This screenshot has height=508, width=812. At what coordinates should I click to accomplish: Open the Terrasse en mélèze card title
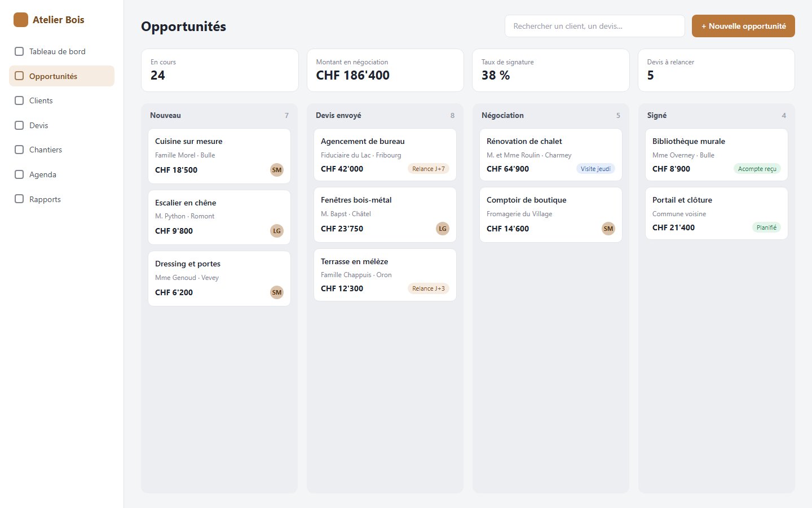(x=355, y=261)
